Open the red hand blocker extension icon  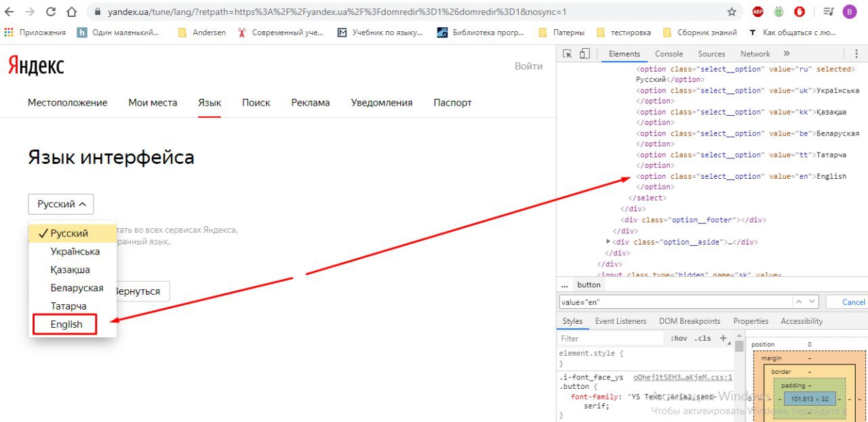pyautogui.click(x=800, y=12)
